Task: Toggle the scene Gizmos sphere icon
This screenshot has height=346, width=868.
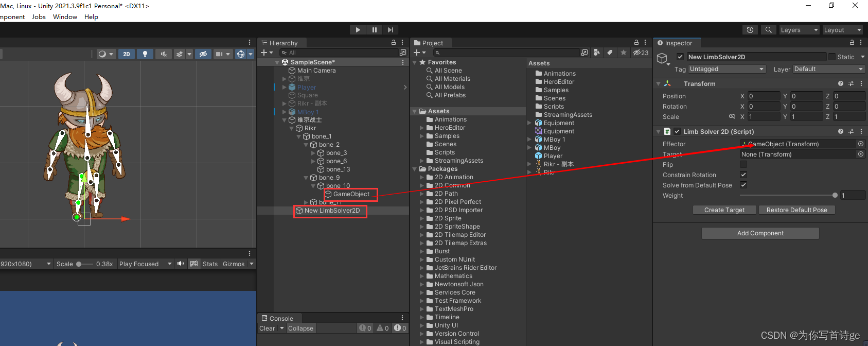Action: pyautogui.click(x=240, y=54)
